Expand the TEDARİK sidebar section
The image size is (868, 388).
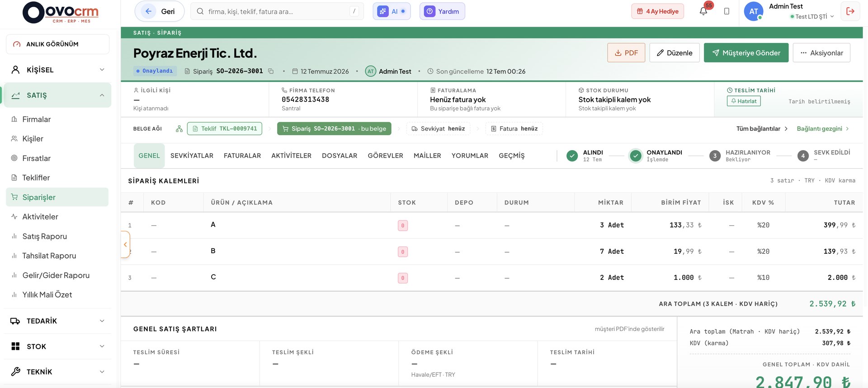click(57, 321)
